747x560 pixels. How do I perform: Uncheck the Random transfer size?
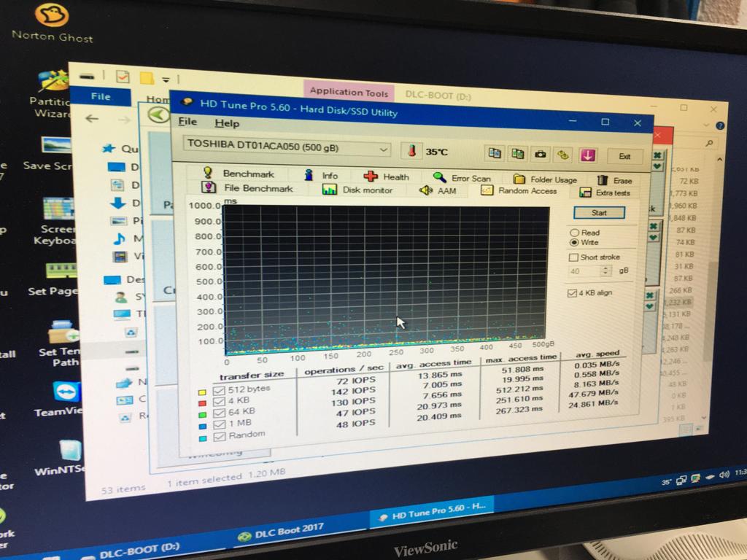(220, 437)
